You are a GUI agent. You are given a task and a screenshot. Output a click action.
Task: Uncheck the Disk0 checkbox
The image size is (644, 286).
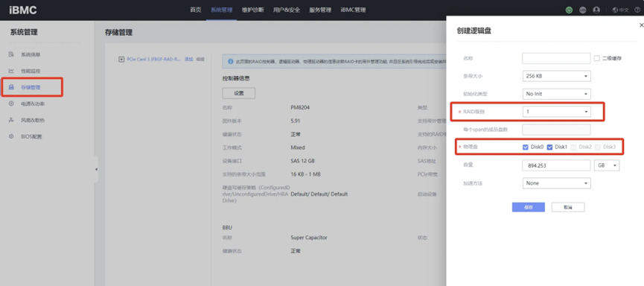(526, 147)
